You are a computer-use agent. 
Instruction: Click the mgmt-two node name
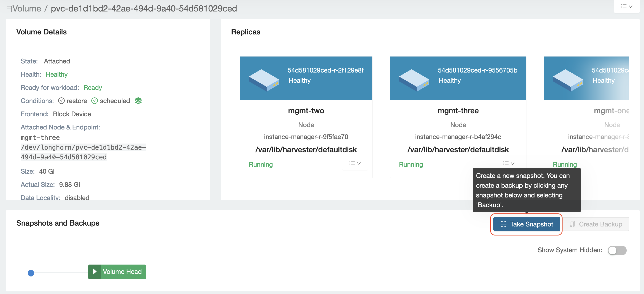[306, 110]
